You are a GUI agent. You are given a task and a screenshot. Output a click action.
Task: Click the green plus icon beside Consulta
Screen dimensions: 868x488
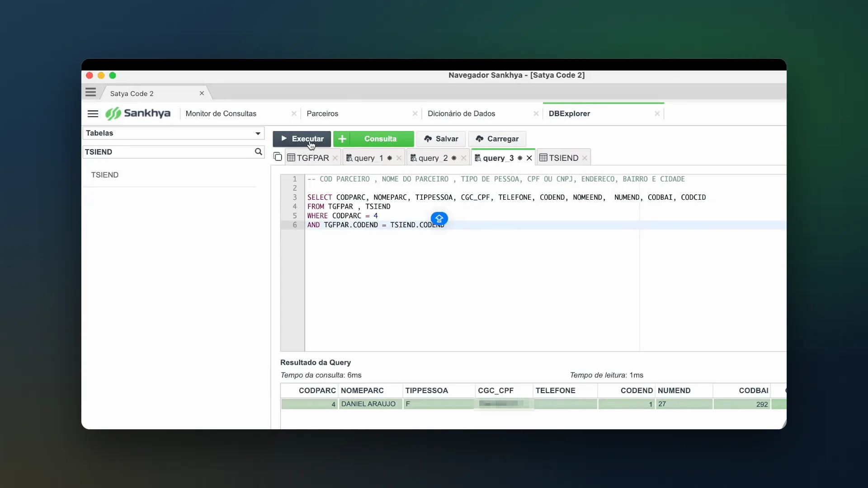(x=342, y=139)
